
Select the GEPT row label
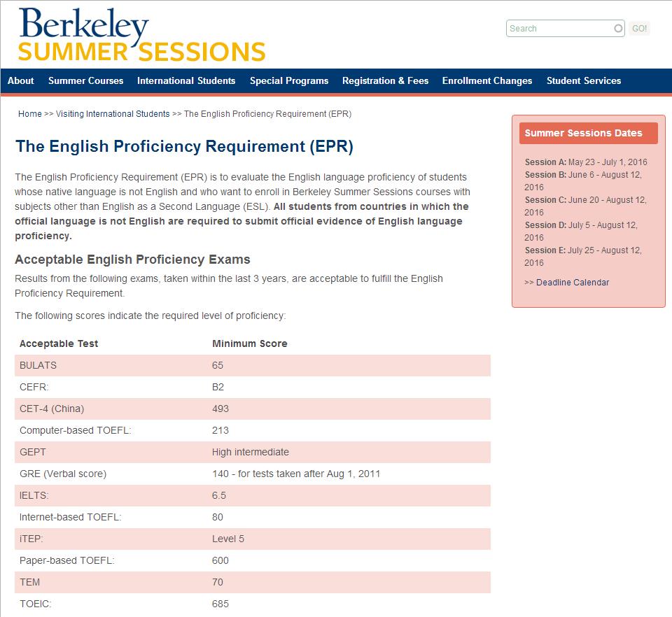tap(33, 452)
